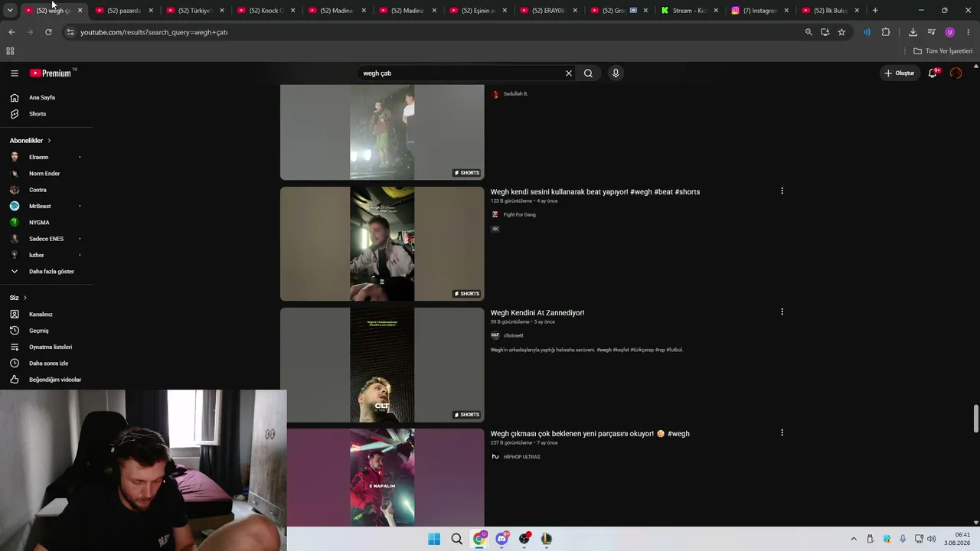Show hidden system tray icons
980x551 pixels.
click(854, 539)
